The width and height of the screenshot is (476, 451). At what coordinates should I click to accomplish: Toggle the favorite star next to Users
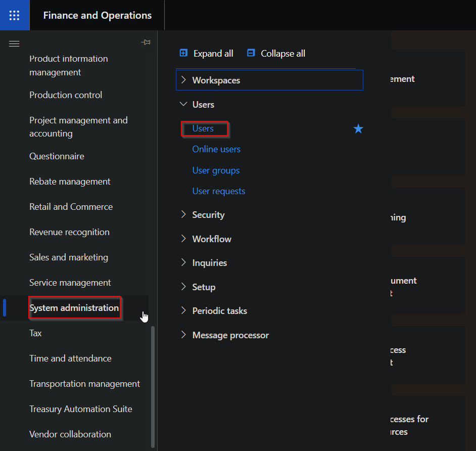click(x=358, y=129)
